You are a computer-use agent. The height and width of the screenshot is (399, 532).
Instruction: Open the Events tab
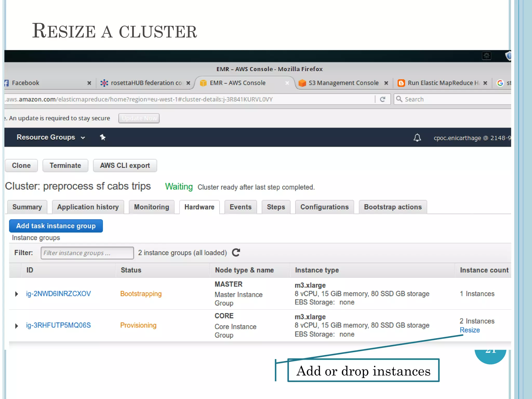pos(241,207)
